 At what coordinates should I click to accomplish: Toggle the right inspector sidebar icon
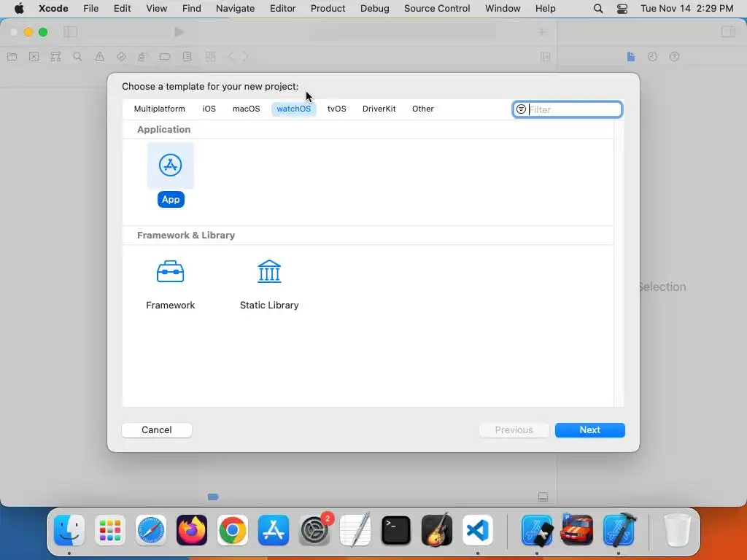click(x=728, y=32)
